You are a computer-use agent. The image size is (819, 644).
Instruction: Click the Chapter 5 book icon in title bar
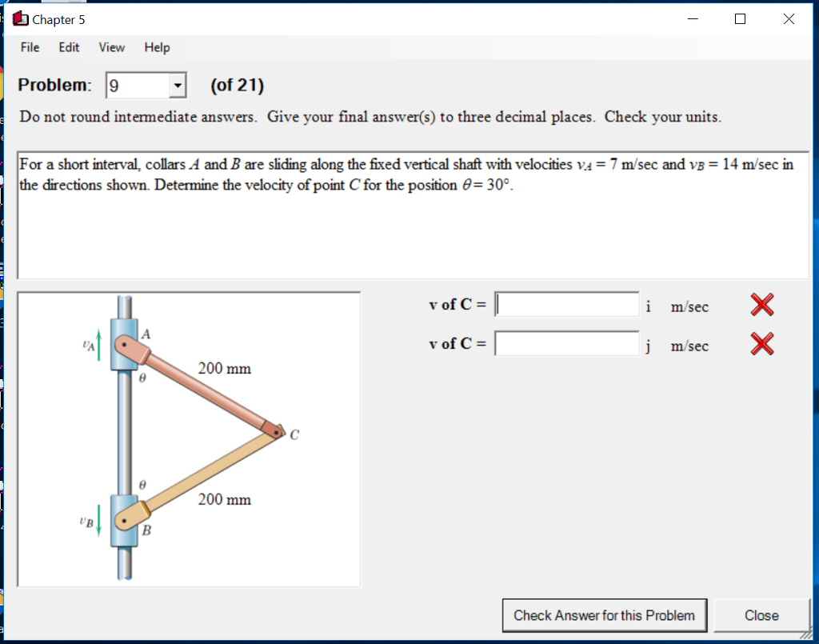[x=19, y=18]
